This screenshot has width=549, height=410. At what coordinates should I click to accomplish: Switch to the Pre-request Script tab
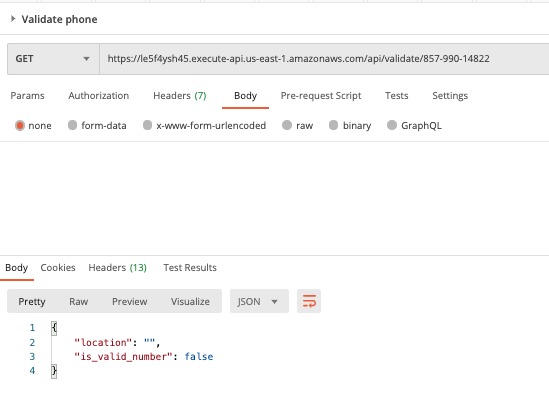tap(321, 96)
